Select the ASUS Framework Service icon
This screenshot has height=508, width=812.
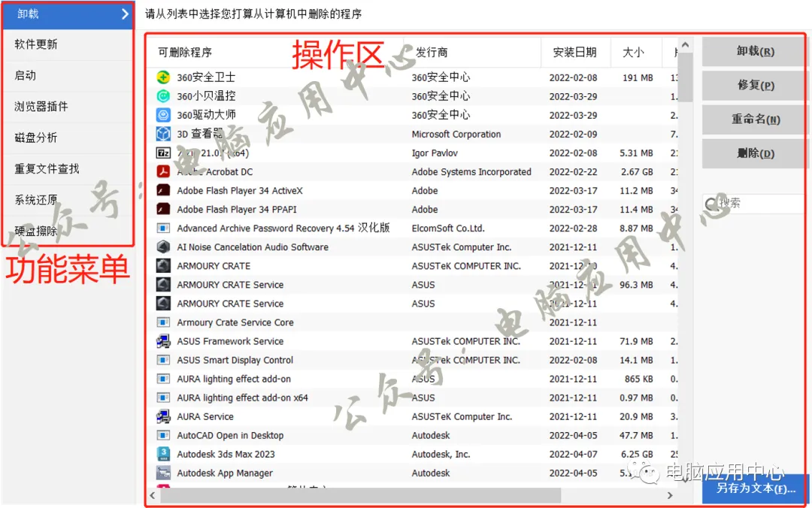(x=163, y=341)
